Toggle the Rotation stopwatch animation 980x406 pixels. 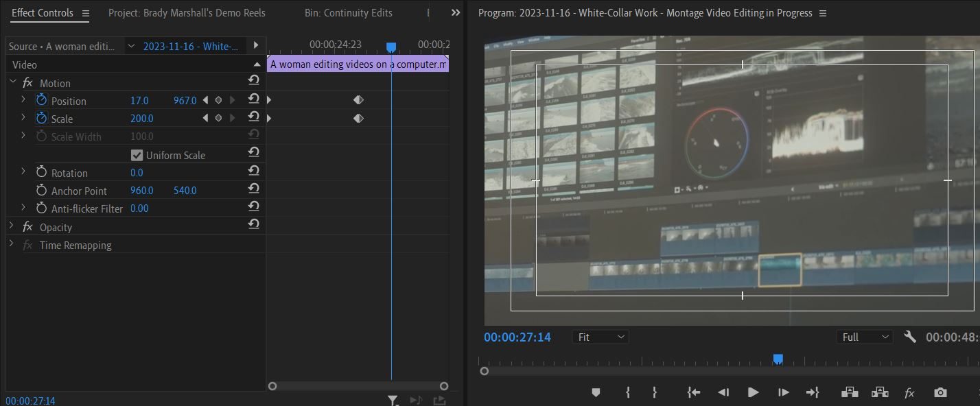(x=41, y=172)
